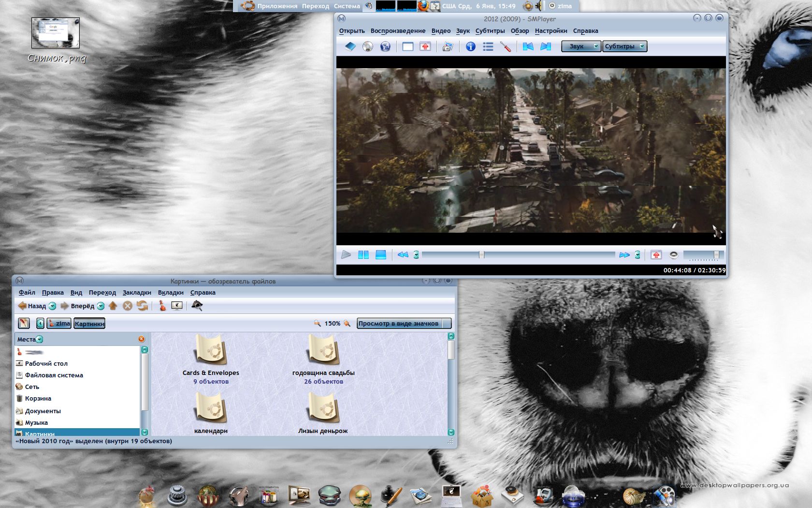Fast forward the movie in SMPlayer

pyautogui.click(x=624, y=254)
